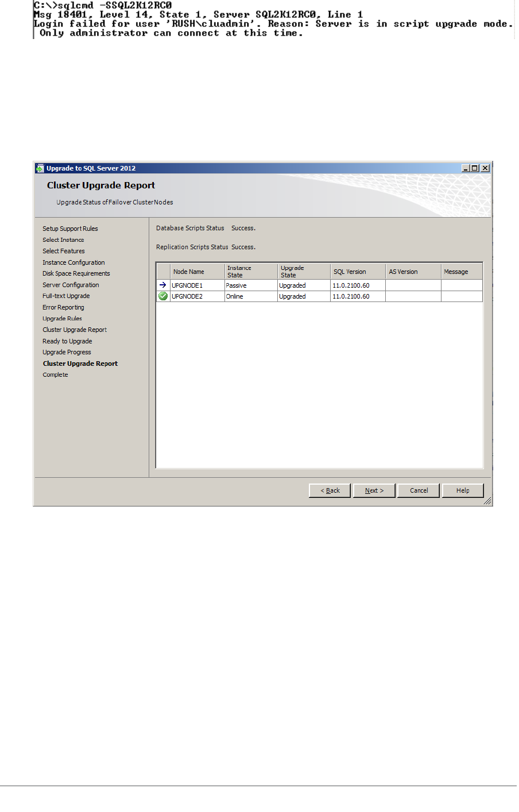
Task: Cancel the upgrade wizard
Action: 419,490
